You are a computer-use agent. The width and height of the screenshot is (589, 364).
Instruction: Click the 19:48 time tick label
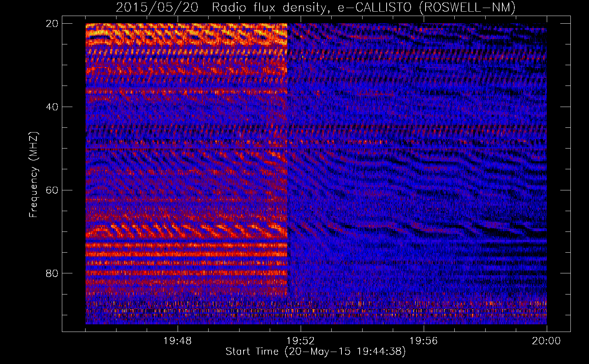[x=177, y=341]
